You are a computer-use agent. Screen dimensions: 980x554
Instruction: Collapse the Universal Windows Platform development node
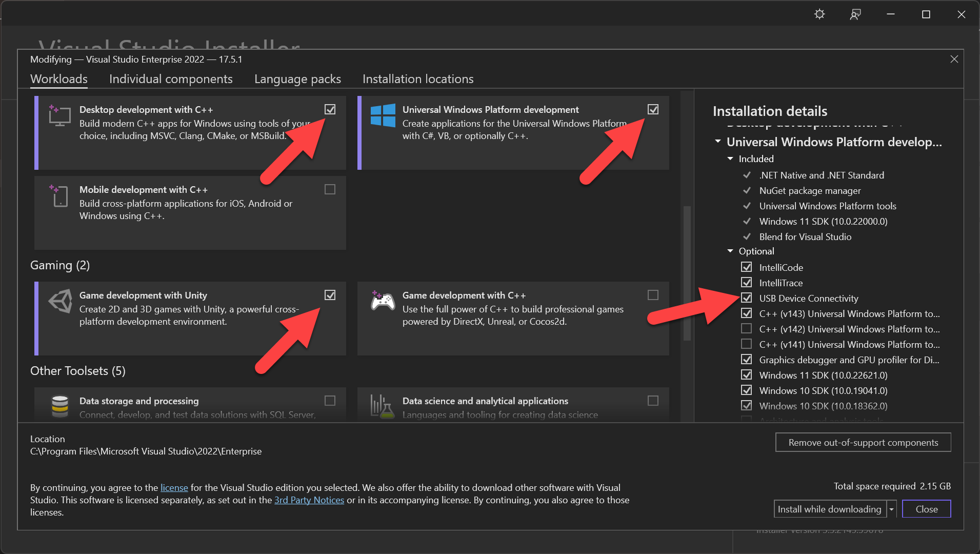718,142
